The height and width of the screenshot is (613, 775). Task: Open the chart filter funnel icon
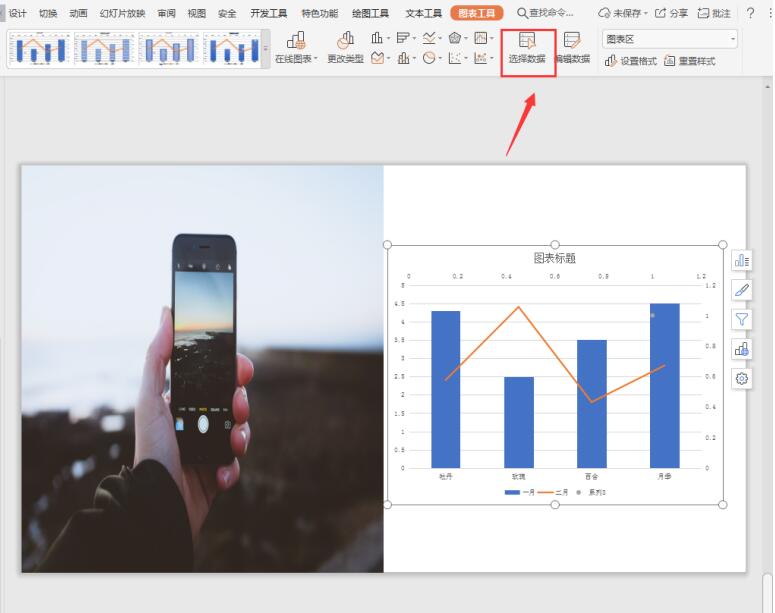click(741, 319)
